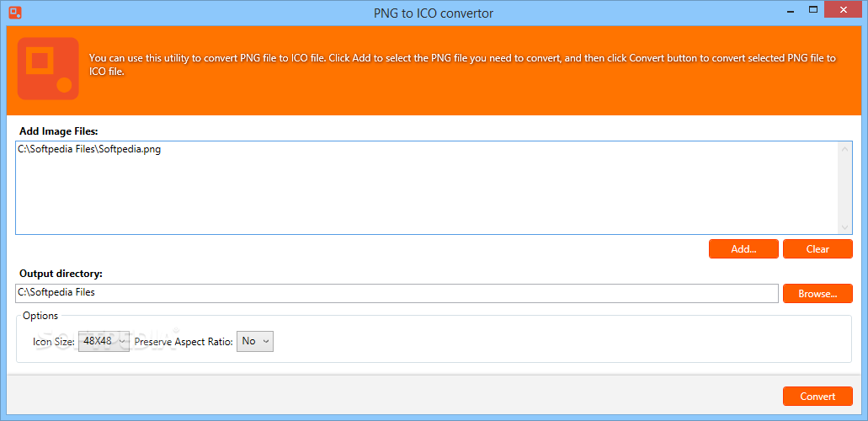The height and width of the screenshot is (421, 868).
Task: Click the file list scrollbar down arrow
Action: point(844,227)
